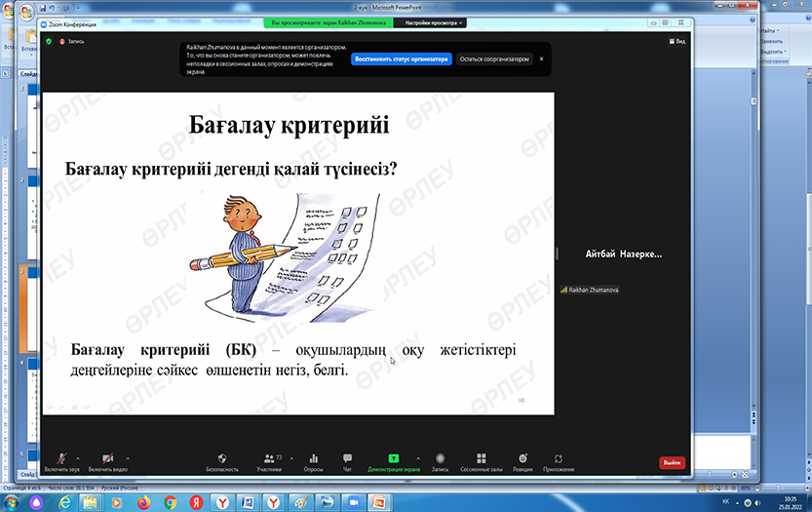Dismiss the organizer notification banner
The width and height of the screenshot is (812, 512).
click(x=541, y=59)
